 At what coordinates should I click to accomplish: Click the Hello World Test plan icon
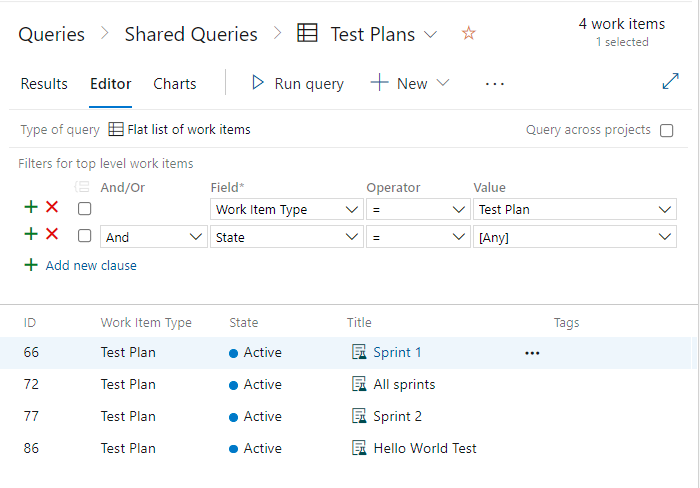pos(360,448)
